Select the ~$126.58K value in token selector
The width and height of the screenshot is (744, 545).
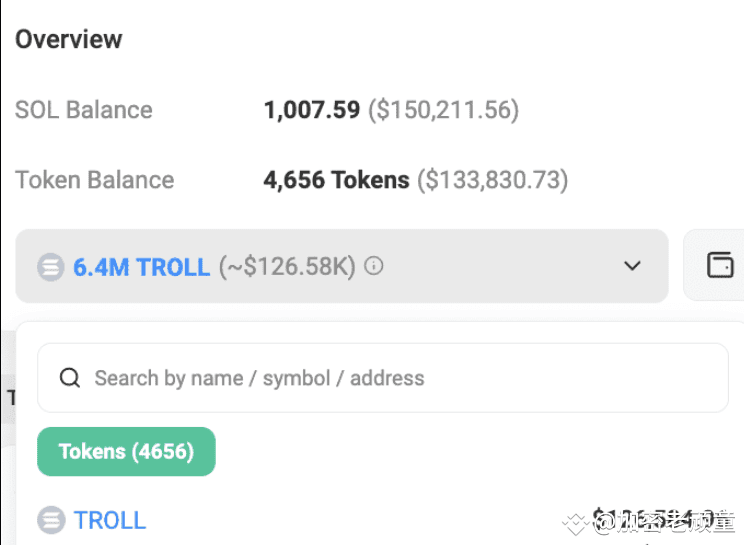pyautogui.click(x=287, y=267)
